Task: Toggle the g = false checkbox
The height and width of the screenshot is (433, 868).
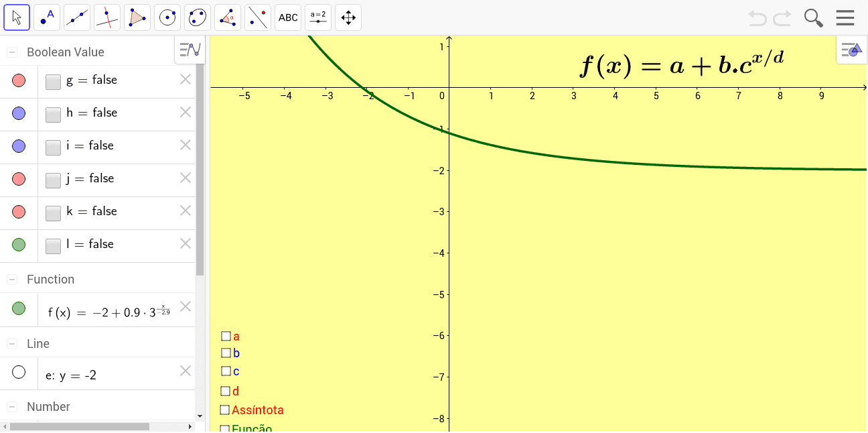Action: coord(54,82)
